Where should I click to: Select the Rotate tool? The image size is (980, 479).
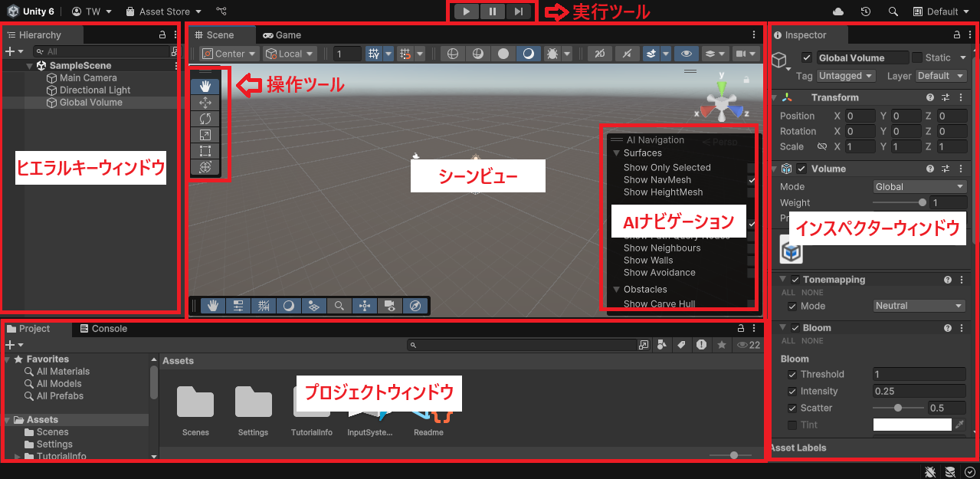205,118
